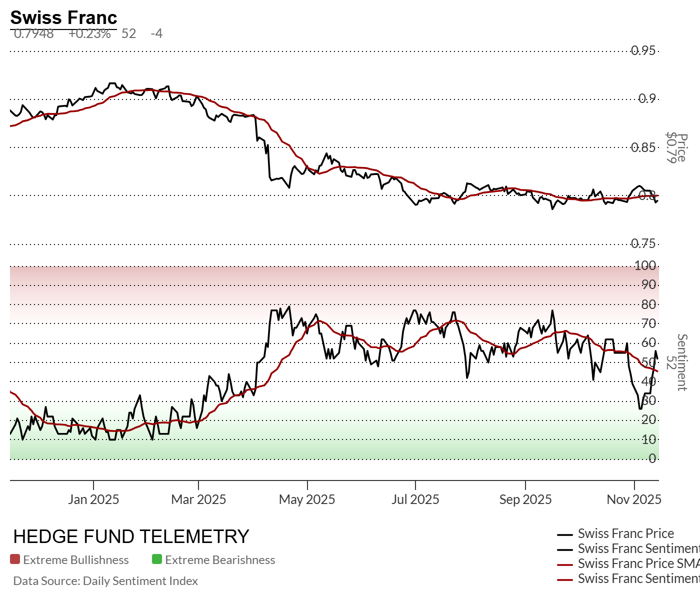The width and height of the screenshot is (700, 600).
Task: Click the Sep 2025 x-axis label
Action: pyautogui.click(x=525, y=499)
